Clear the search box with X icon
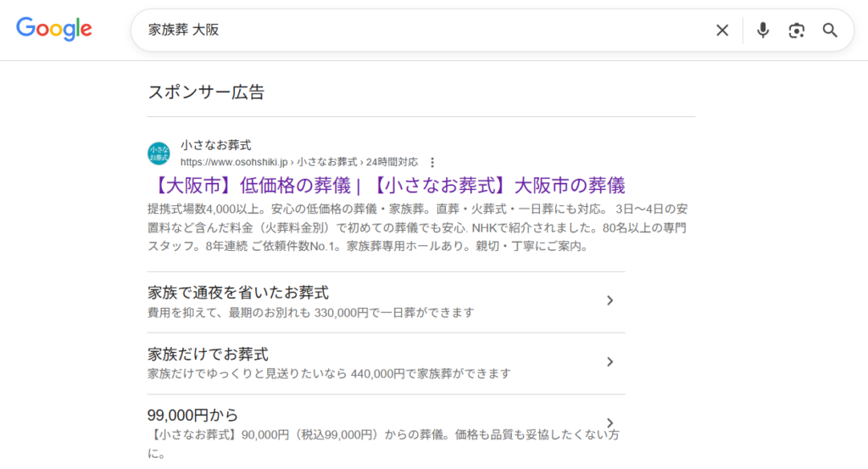 722,30
